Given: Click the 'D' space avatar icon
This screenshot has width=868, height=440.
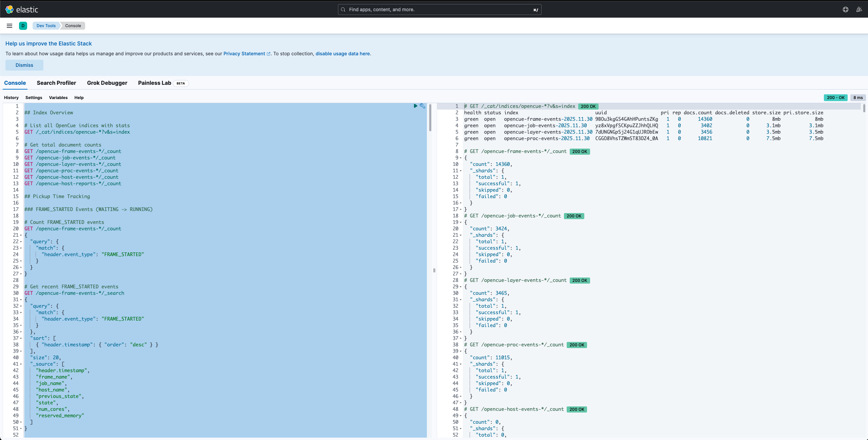Looking at the screenshot, I should point(23,25).
